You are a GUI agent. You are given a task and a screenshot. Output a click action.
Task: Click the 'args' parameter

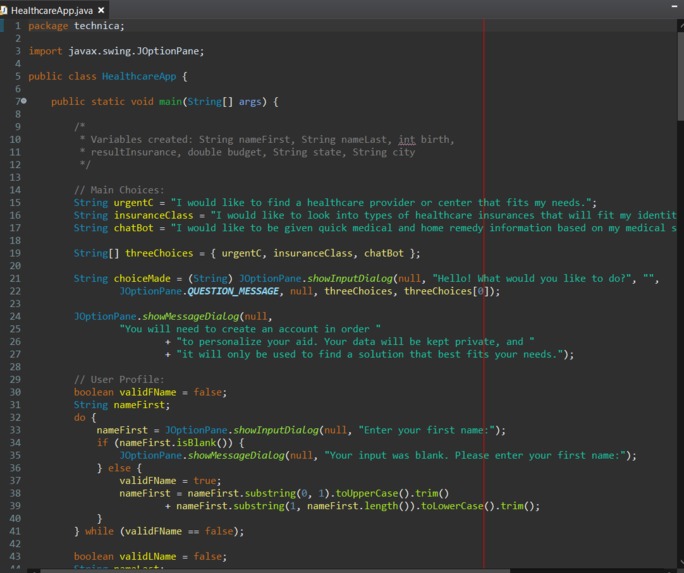[x=250, y=102]
